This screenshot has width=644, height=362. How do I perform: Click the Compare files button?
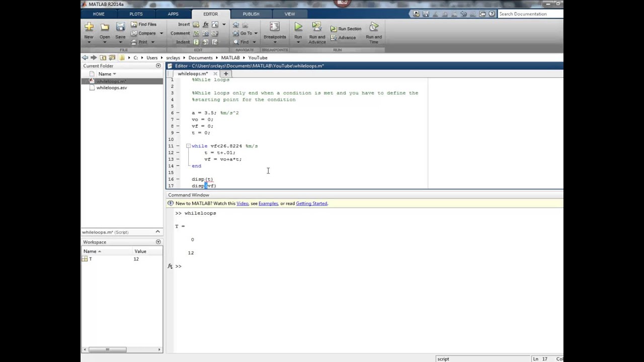pos(143,33)
